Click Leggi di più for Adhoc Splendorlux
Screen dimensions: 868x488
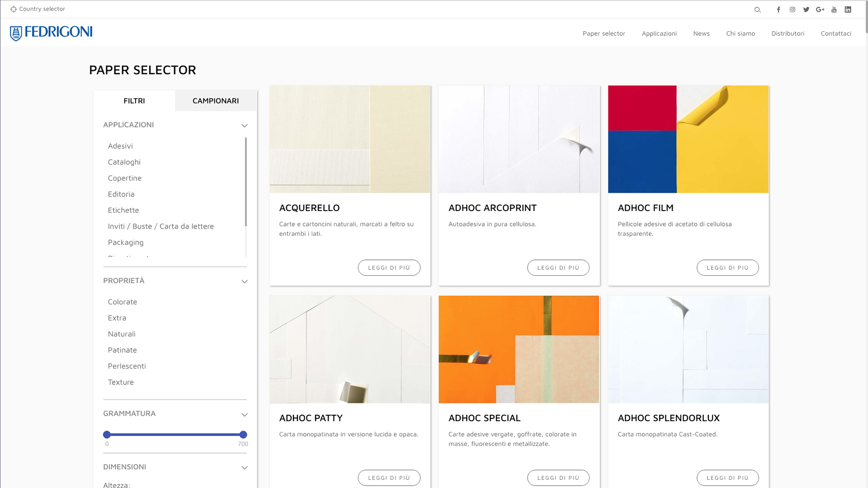click(728, 478)
